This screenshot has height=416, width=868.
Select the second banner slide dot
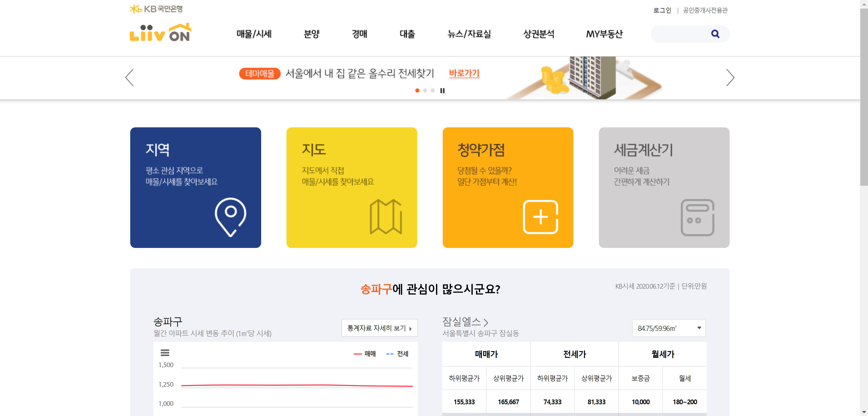point(425,90)
